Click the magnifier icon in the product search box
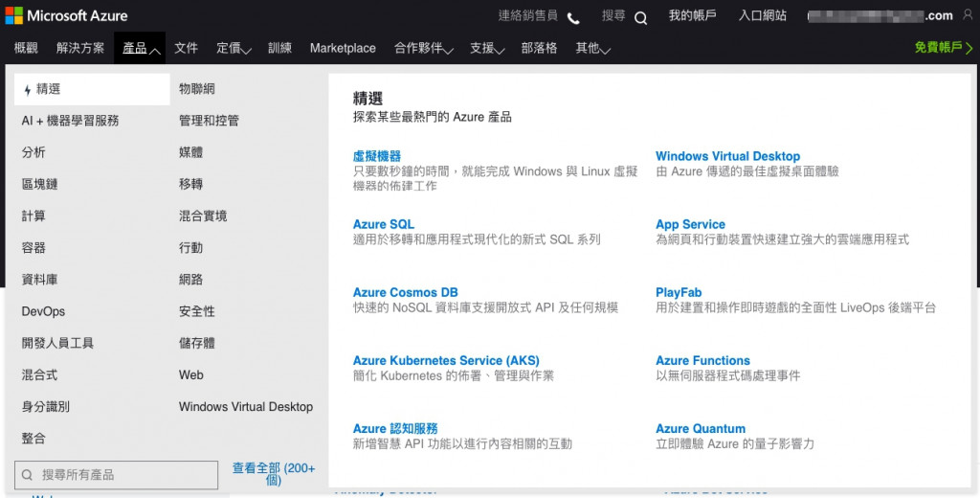 [27, 475]
